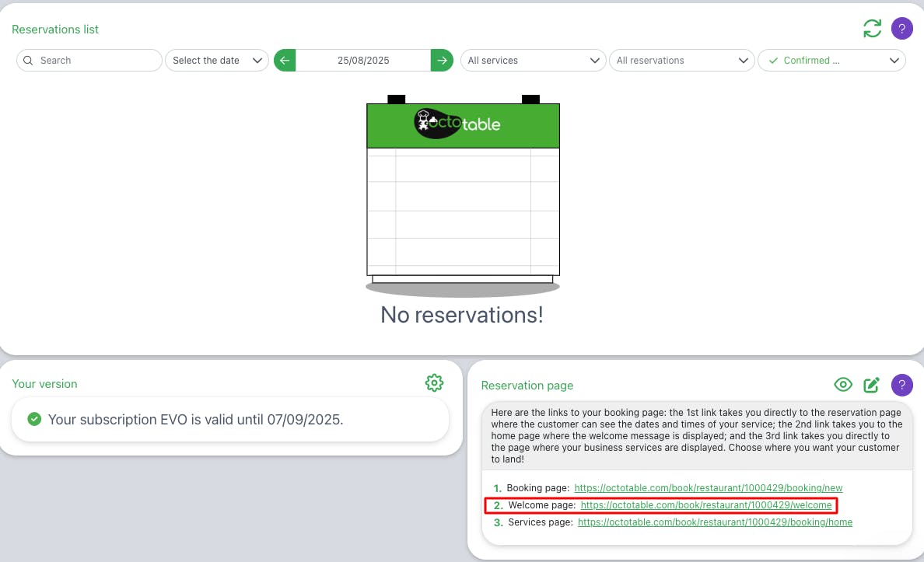Refresh the Reservations list

point(872,28)
